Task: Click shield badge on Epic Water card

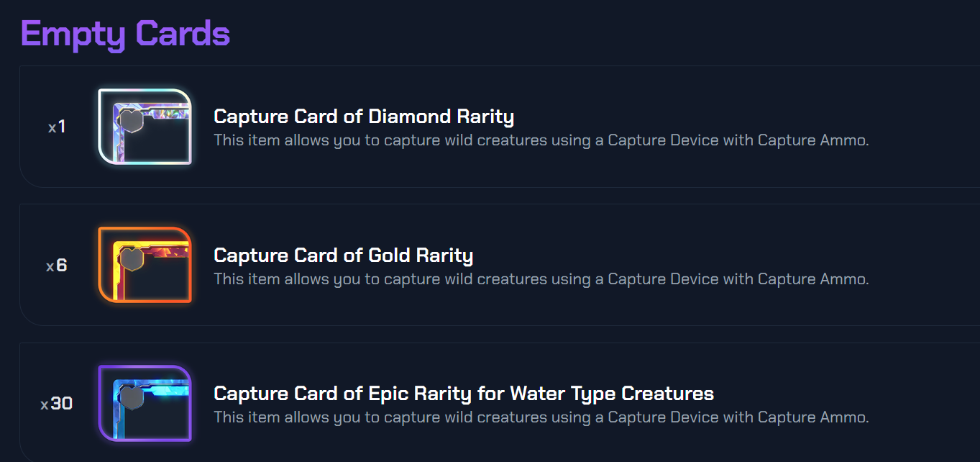Action: coord(131,397)
